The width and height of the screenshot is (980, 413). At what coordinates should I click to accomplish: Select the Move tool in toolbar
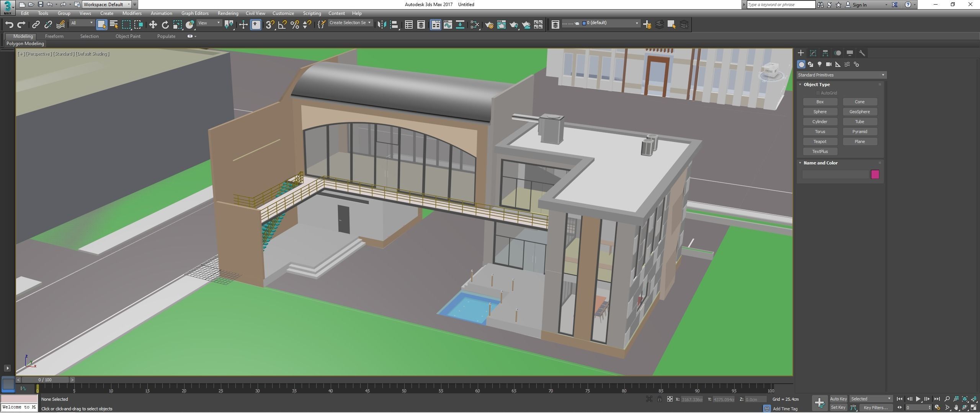point(153,25)
